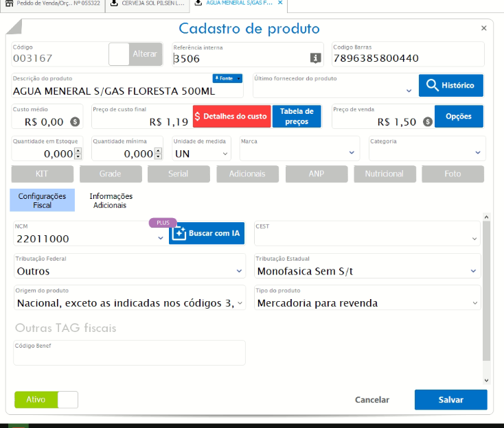Click Buscar com IA sparkle button

(207, 233)
